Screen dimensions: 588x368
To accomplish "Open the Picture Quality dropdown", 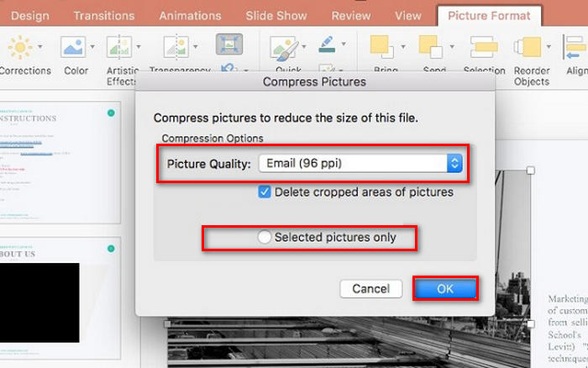I will (360, 164).
